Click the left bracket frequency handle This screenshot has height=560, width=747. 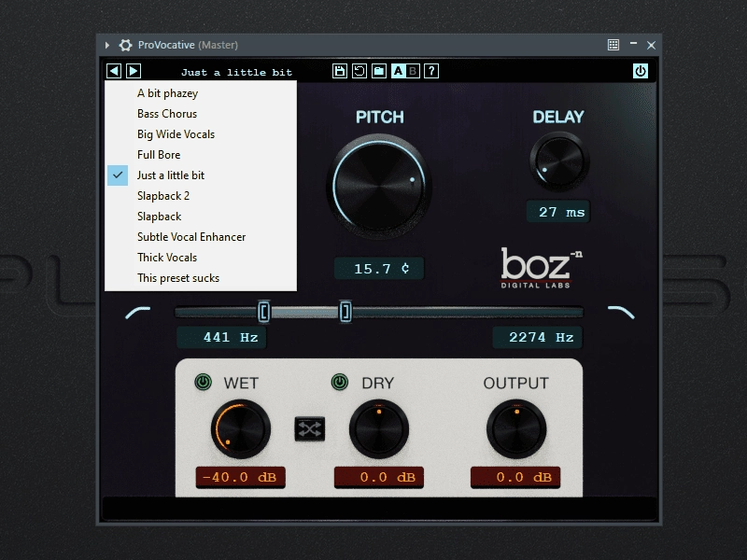click(263, 312)
